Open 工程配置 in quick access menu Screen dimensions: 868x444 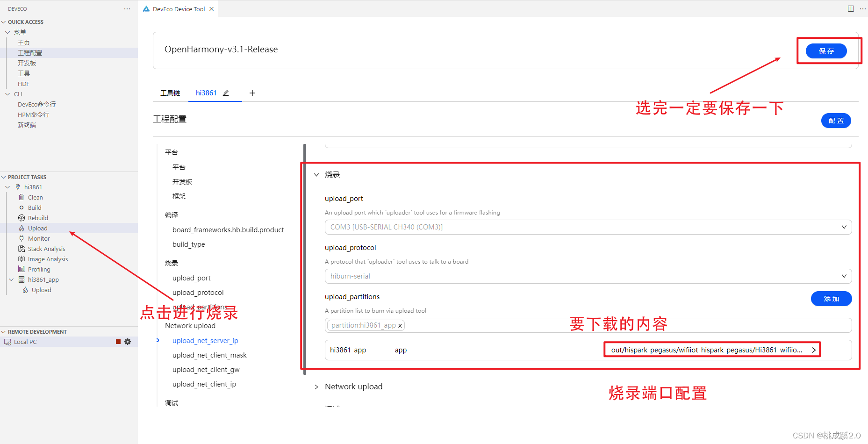pyautogui.click(x=30, y=53)
